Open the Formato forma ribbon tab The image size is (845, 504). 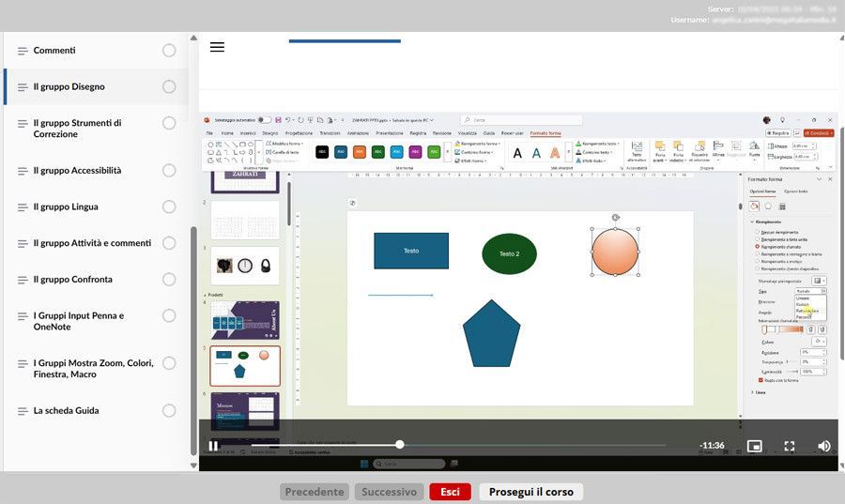545,133
